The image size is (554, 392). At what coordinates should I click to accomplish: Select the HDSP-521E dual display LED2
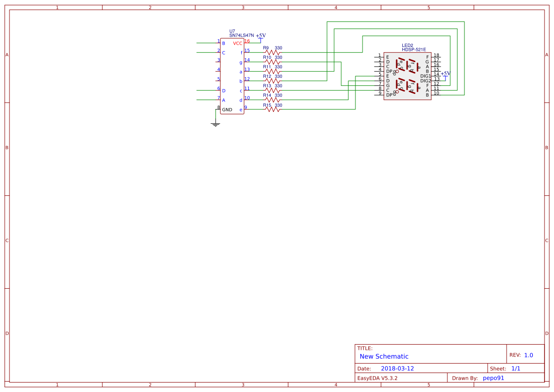coord(408,76)
